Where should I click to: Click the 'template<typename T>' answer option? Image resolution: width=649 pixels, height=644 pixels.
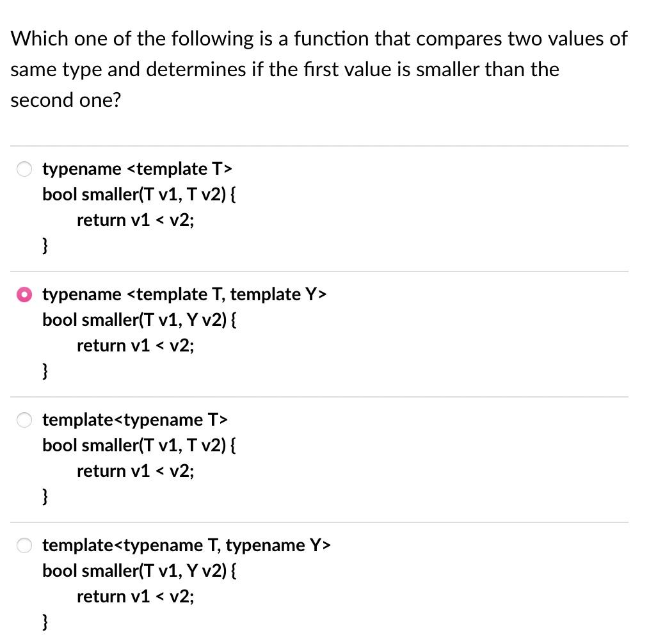[x=134, y=420]
